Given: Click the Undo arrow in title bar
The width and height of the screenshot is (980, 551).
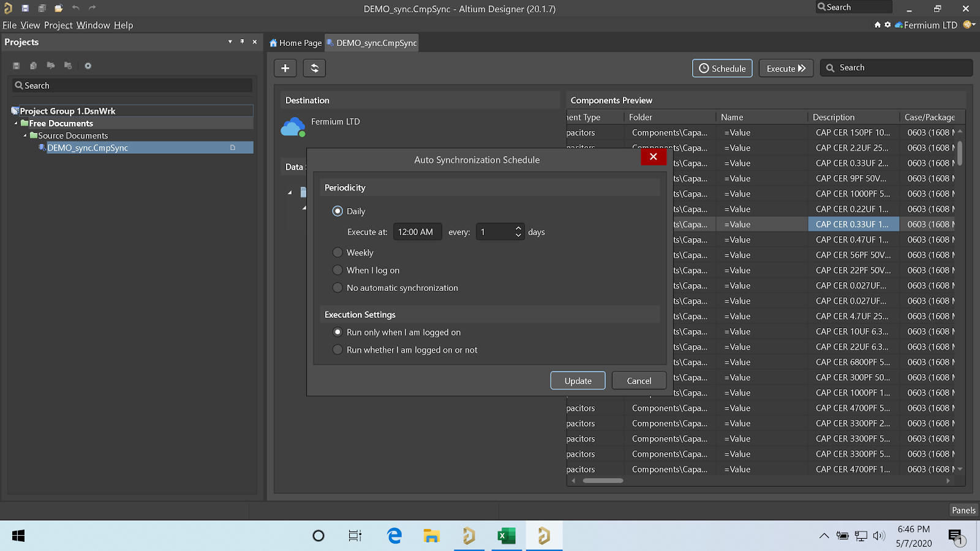Looking at the screenshot, I should click(76, 8).
